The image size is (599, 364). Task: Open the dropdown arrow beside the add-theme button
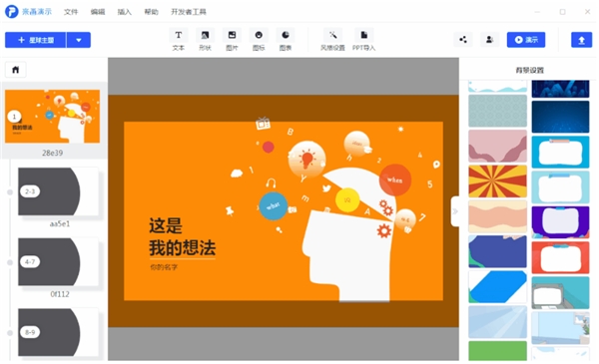[x=79, y=40]
